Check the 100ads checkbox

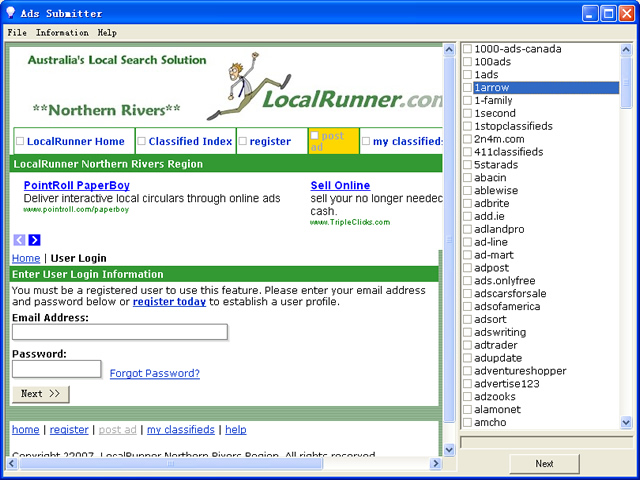tap(467, 62)
